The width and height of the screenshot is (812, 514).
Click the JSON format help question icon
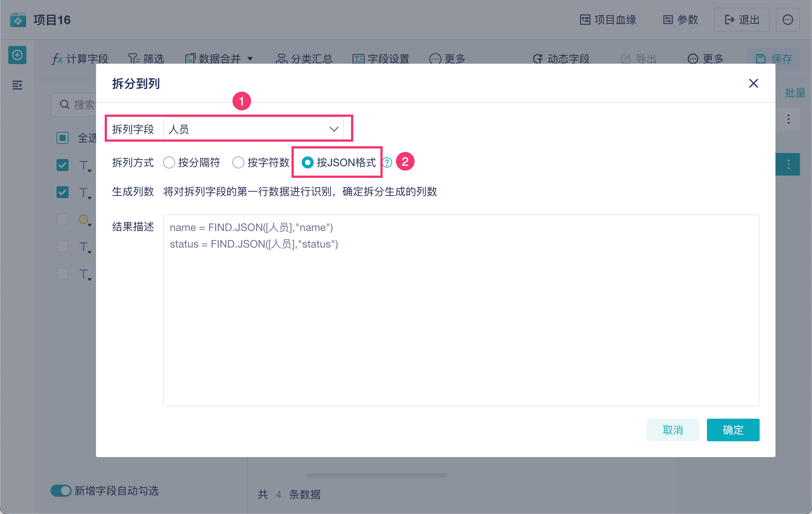tap(387, 162)
